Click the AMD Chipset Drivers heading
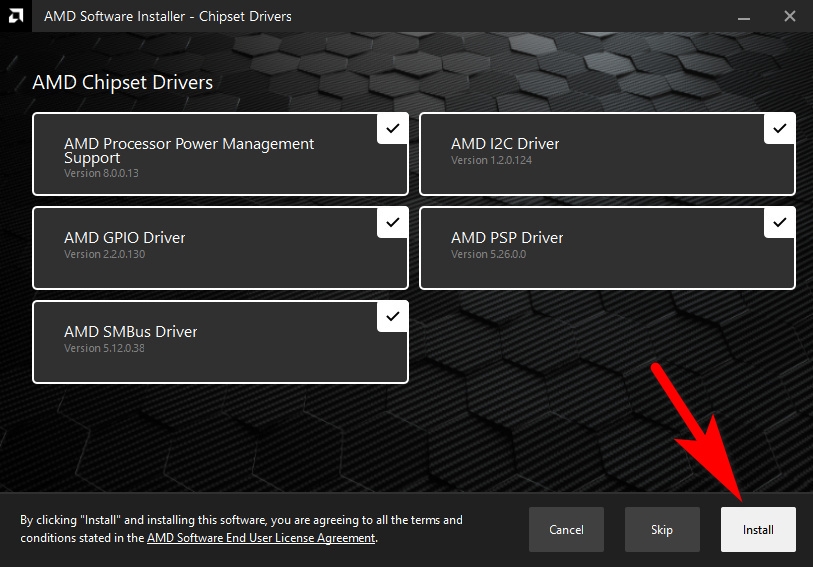The width and height of the screenshot is (813, 567). click(122, 82)
